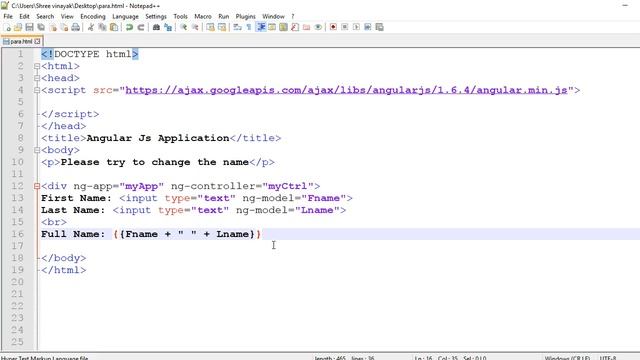Click the macro Playback icon
Screen dimensions: 640x360
pos(356,27)
